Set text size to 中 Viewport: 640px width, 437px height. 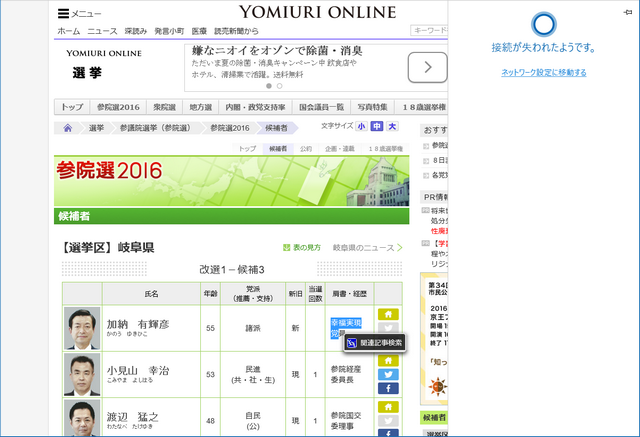click(x=377, y=126)
